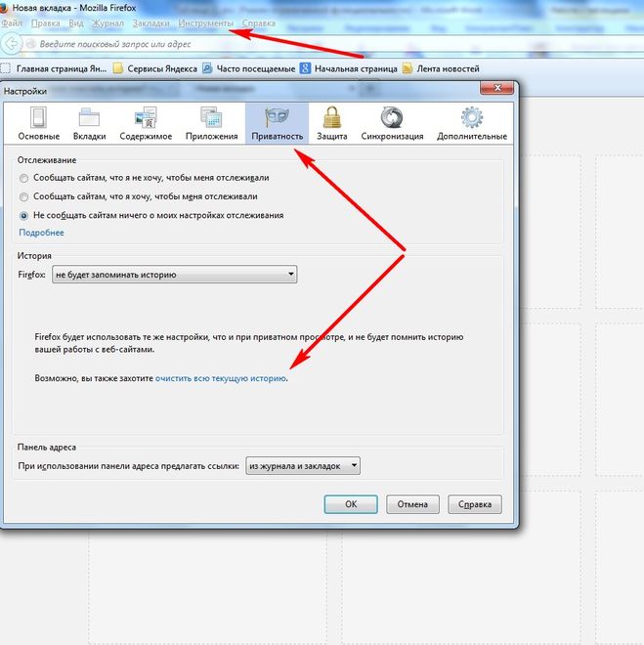
Task: Click 'очистить всю текущую историю' link
Action: 221,378
